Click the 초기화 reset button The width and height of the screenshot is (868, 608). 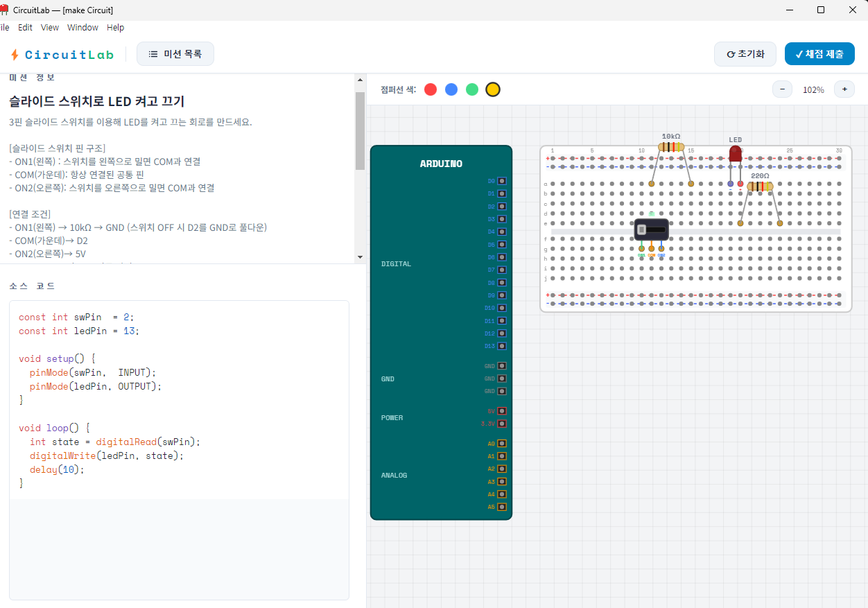pyautogui.click(x=745, y=54)
